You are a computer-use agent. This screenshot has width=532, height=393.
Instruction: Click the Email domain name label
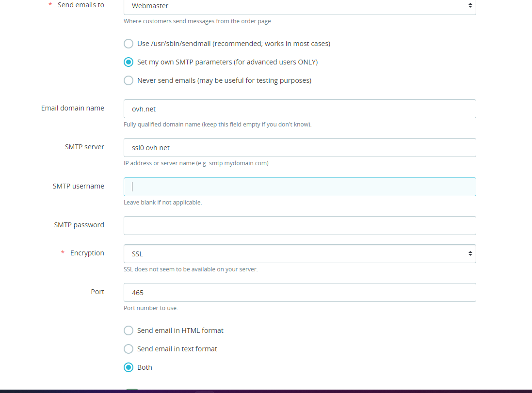(73, 108)
